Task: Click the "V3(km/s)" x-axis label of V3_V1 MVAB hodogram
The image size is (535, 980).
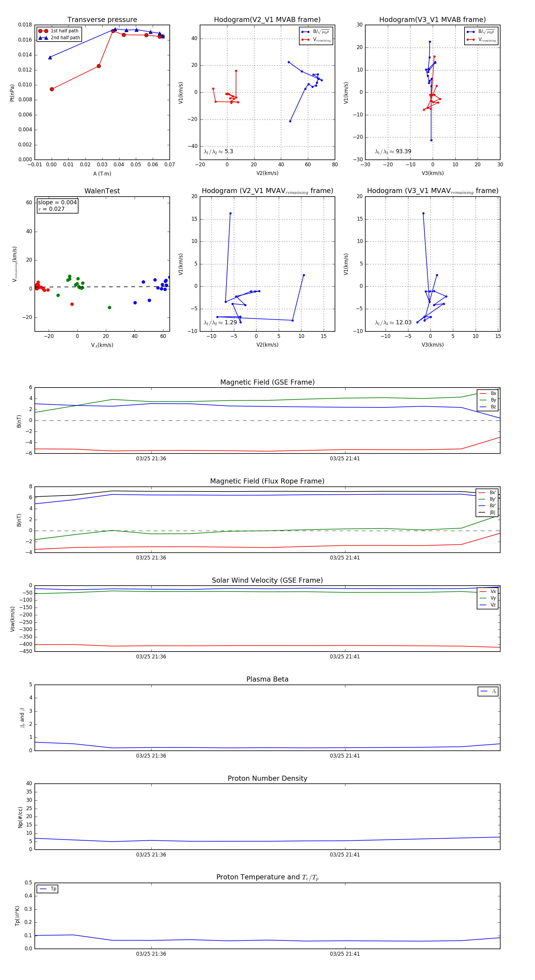Action: click(x=432, y=173)
